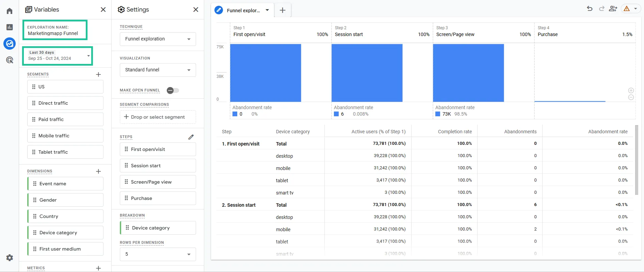Toggle Make Open Funnel switch

pos(173,90)
